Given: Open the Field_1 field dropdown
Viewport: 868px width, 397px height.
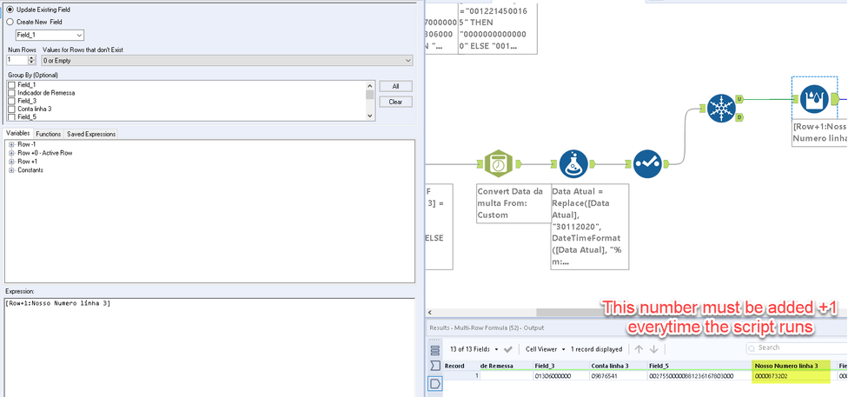Looking at the screenshot, I should point(50,36).
